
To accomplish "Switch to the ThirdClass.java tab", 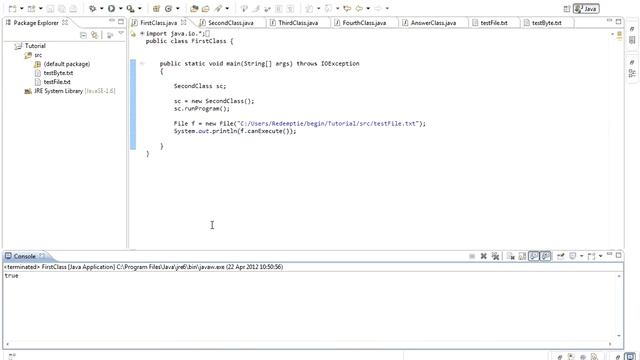I will [298, 23].
